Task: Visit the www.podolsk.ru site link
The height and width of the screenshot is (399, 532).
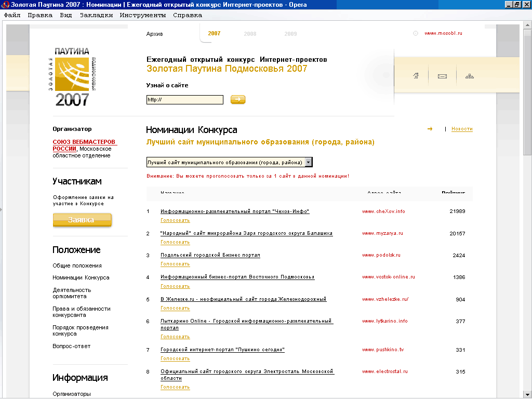Action: tap(381, 255)
